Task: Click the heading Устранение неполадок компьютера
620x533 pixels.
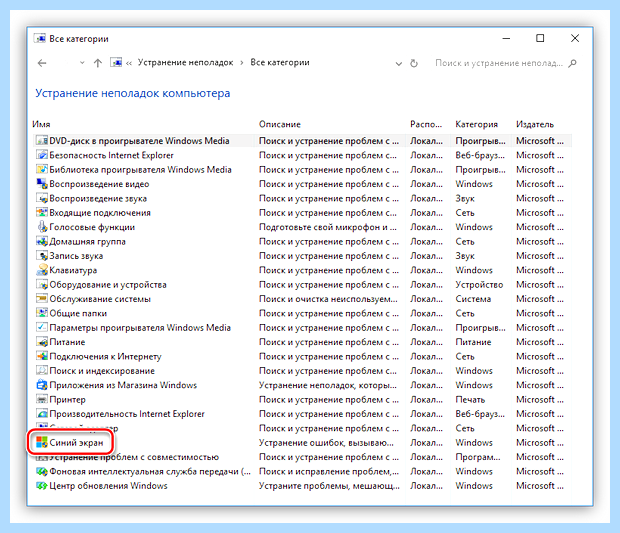Action: [x=132, y=93]
